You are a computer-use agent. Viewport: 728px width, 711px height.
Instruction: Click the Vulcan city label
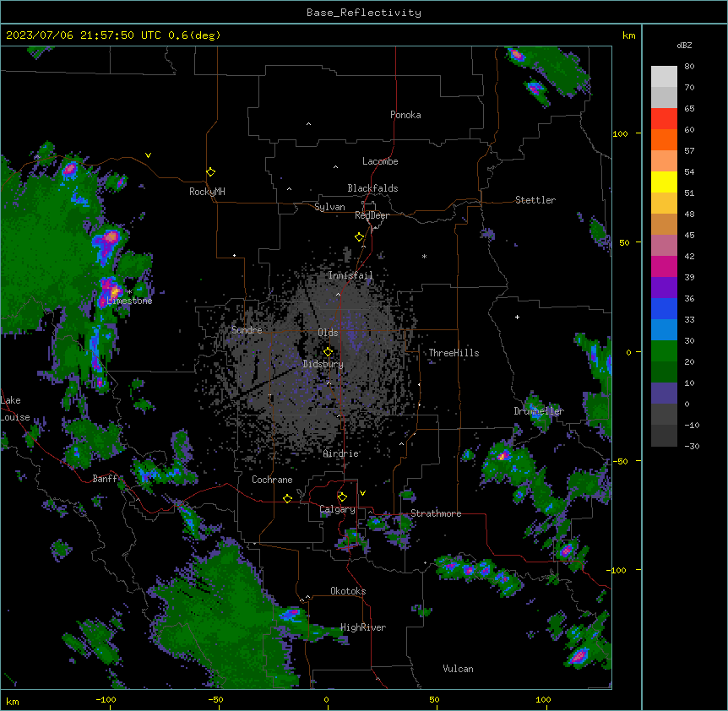[x=458, y=669]
